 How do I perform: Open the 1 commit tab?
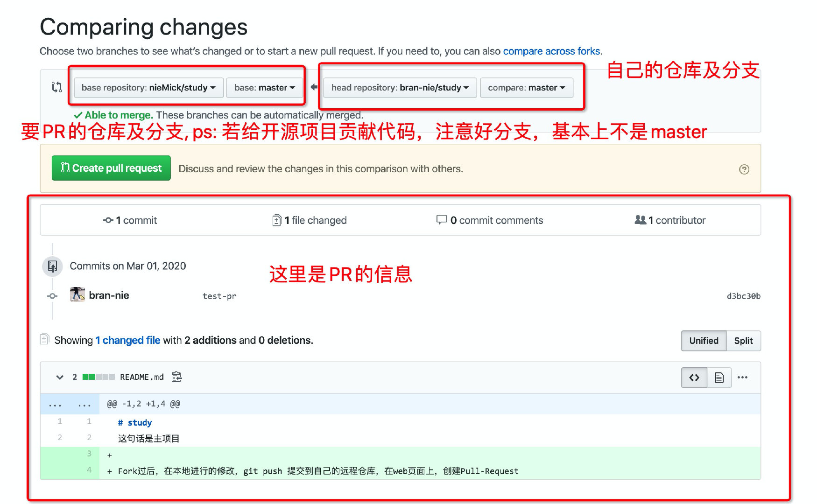coord(130,220)
